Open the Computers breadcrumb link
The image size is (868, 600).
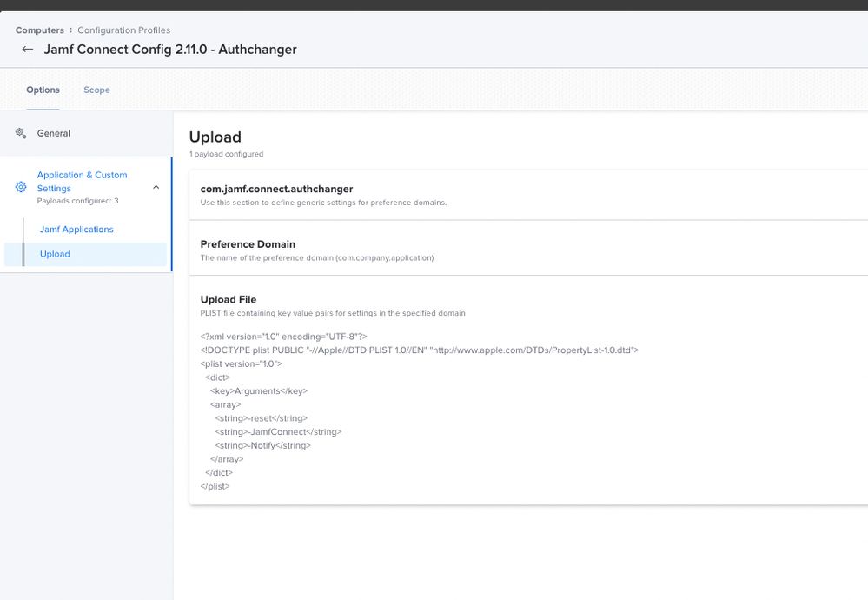(40, 30)
